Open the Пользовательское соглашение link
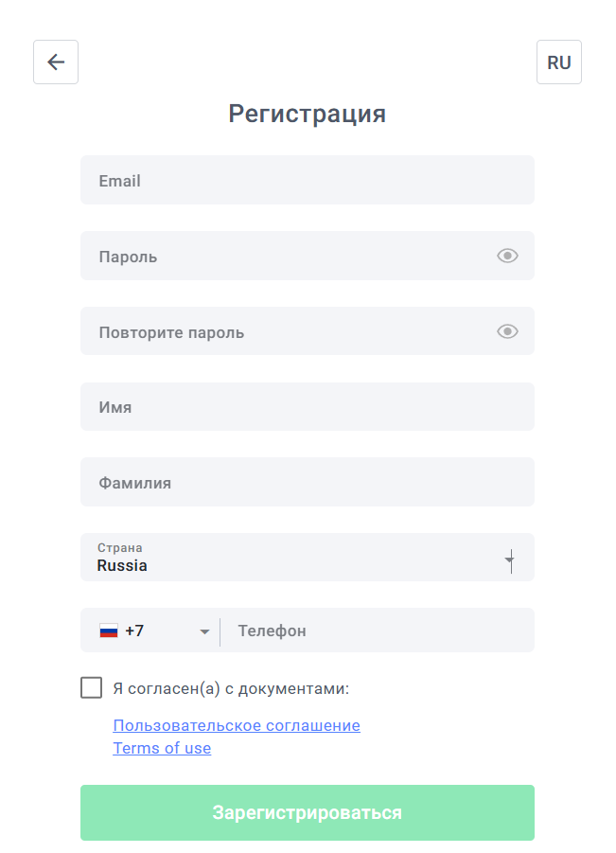This screenshot has height=853, width=616. coord(237,725)
